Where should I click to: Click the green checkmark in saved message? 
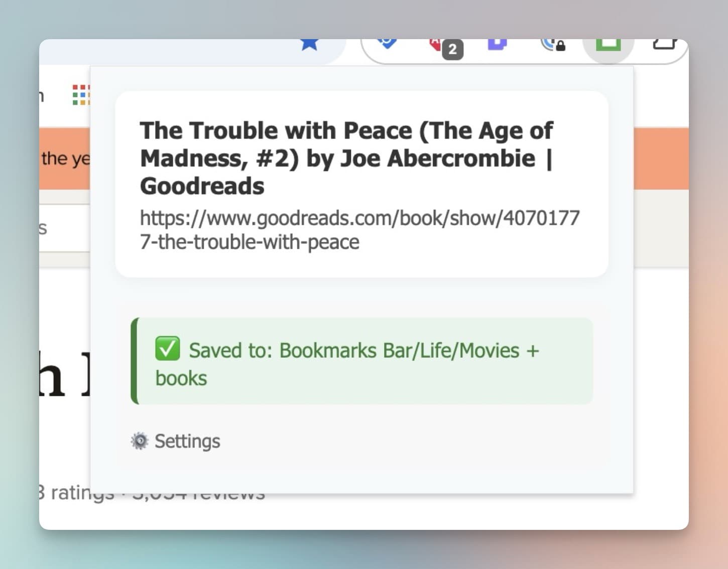(x=167, y=349)
